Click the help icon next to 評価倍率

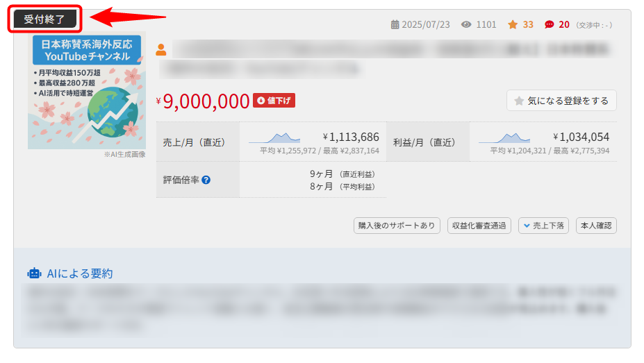pos(206,180)
